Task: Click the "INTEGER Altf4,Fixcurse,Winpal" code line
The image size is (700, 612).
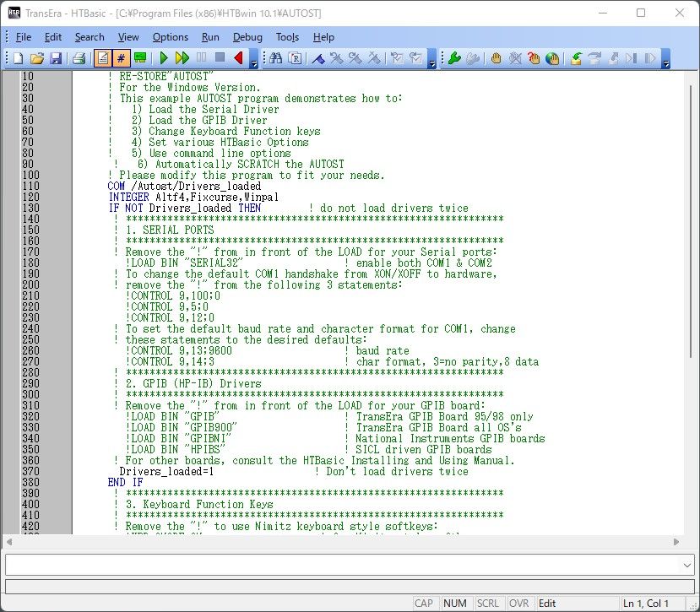Action: coord(193,197)
